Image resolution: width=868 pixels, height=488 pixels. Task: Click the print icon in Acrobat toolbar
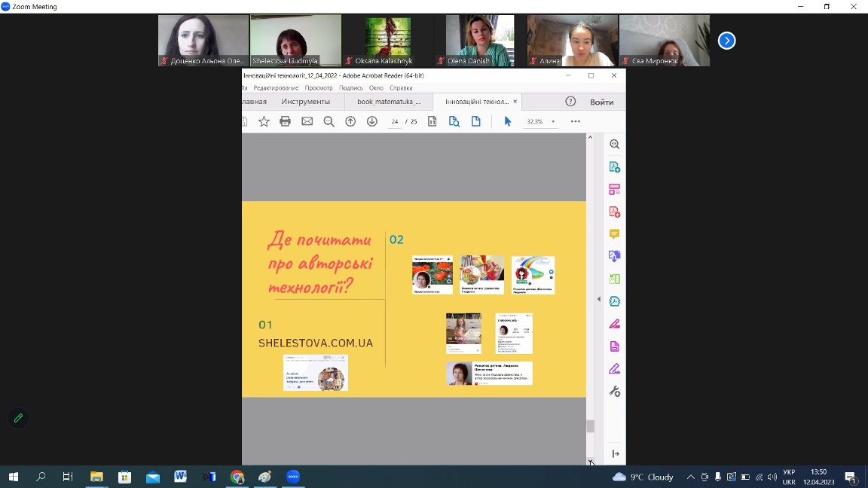tap(285, 121)
